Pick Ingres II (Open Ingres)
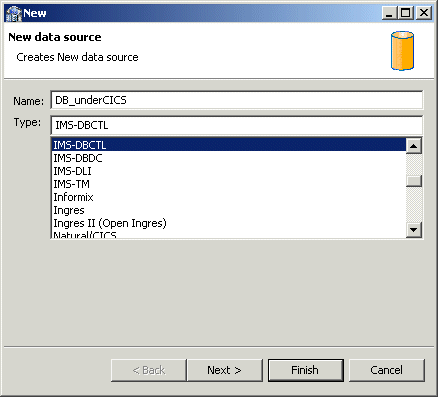The image size is (438, 397). 229,223
